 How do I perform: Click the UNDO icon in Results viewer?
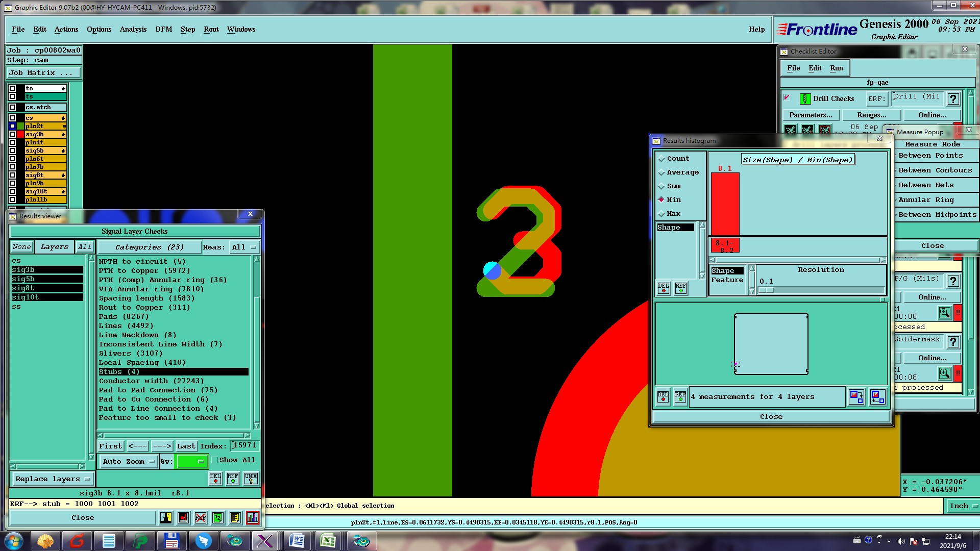pyautogui.click(x=251, y=479)
